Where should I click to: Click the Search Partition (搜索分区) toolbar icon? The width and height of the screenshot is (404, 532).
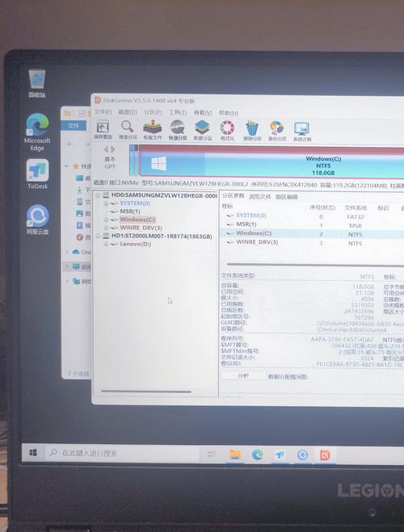pyautogui.click(x=128, y=130)
